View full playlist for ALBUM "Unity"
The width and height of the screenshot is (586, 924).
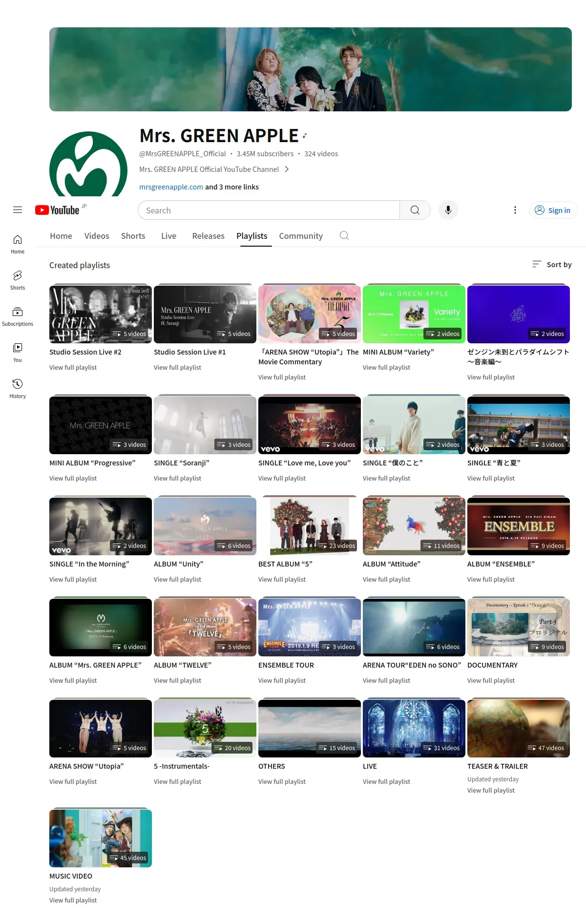click(x=177, y=579)
